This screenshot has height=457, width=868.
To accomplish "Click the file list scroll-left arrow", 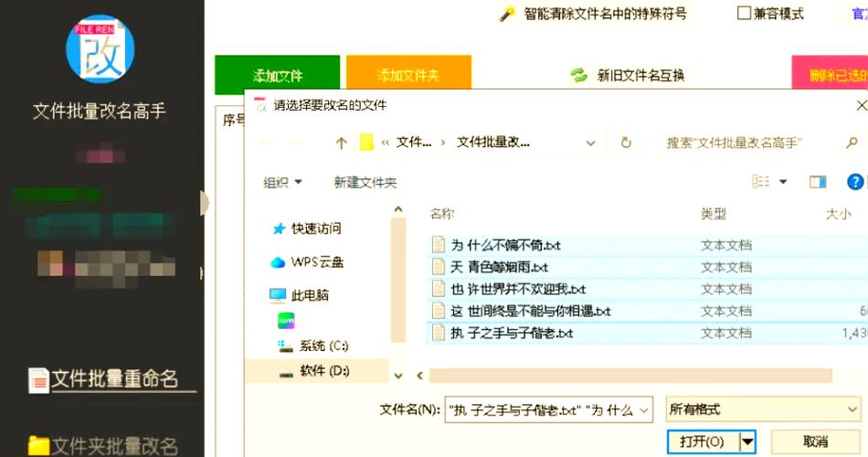I will pyautogui.click(x=419, y=376).
